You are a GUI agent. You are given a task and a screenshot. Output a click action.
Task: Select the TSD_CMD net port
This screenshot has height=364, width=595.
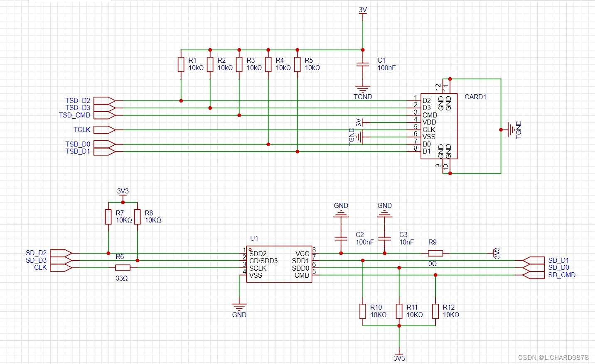(104, 115)
